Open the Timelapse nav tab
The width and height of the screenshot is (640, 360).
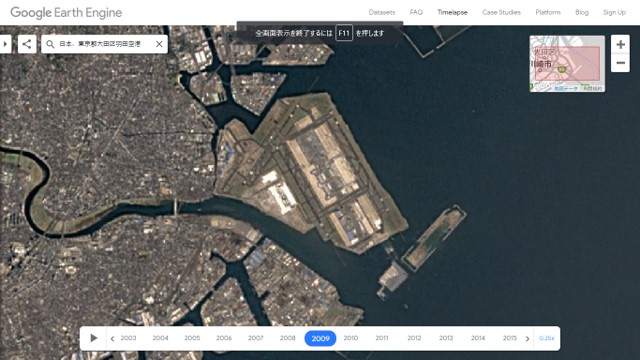coord(452,12)
